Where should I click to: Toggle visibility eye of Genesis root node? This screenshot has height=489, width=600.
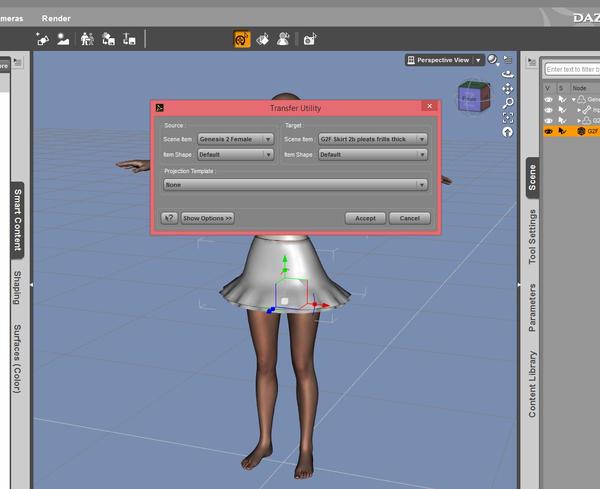(x=548, y=99)
